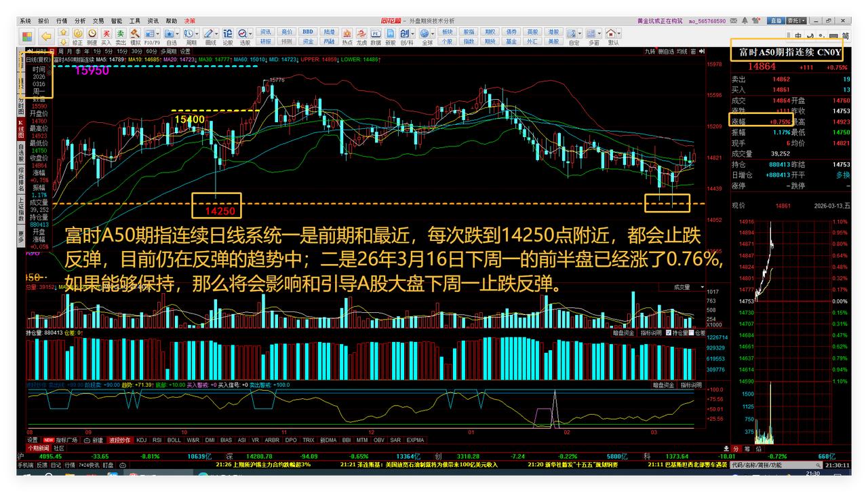
Task: Open the 决策 menu
Action: tap(190, 21)
